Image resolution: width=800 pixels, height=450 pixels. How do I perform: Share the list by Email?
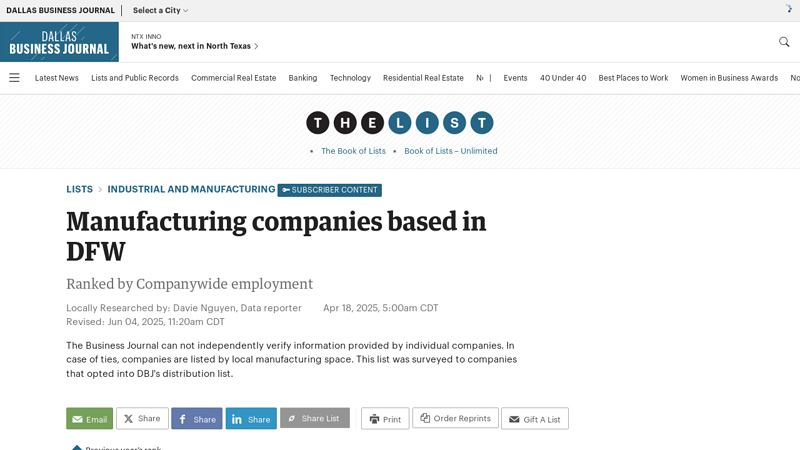point(89,419)
